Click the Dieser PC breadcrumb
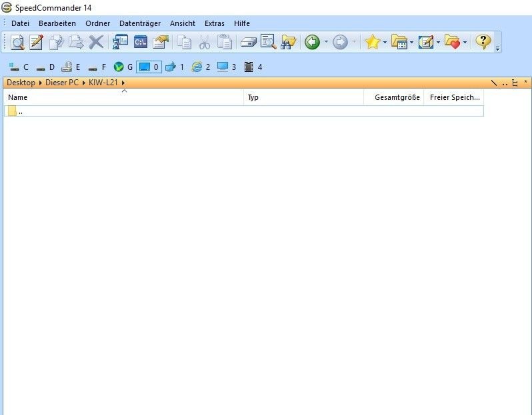 pos(62,83)
